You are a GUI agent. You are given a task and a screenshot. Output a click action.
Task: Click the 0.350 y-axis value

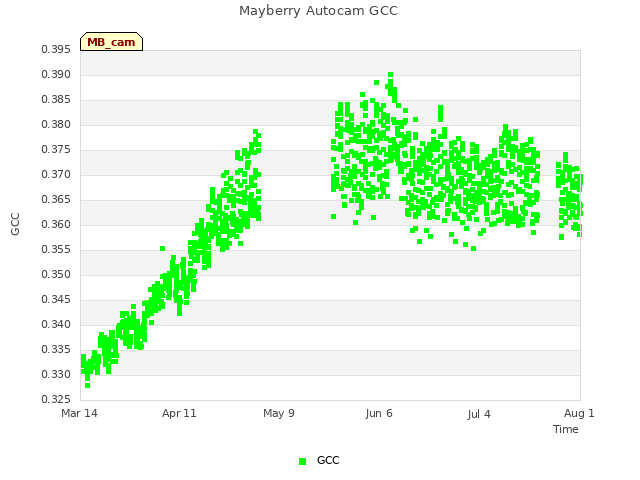[x=56, y=274]
